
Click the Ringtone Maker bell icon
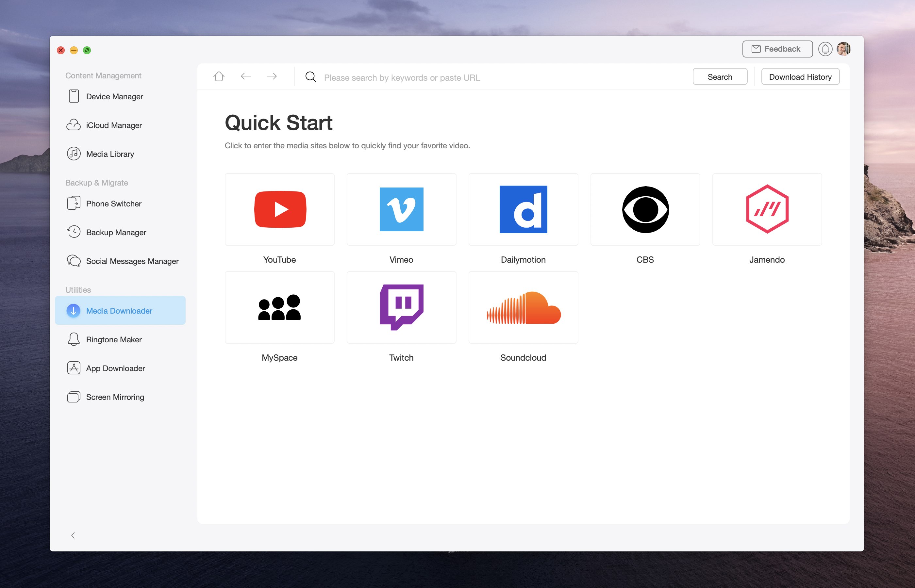click(x=74, y=339)
